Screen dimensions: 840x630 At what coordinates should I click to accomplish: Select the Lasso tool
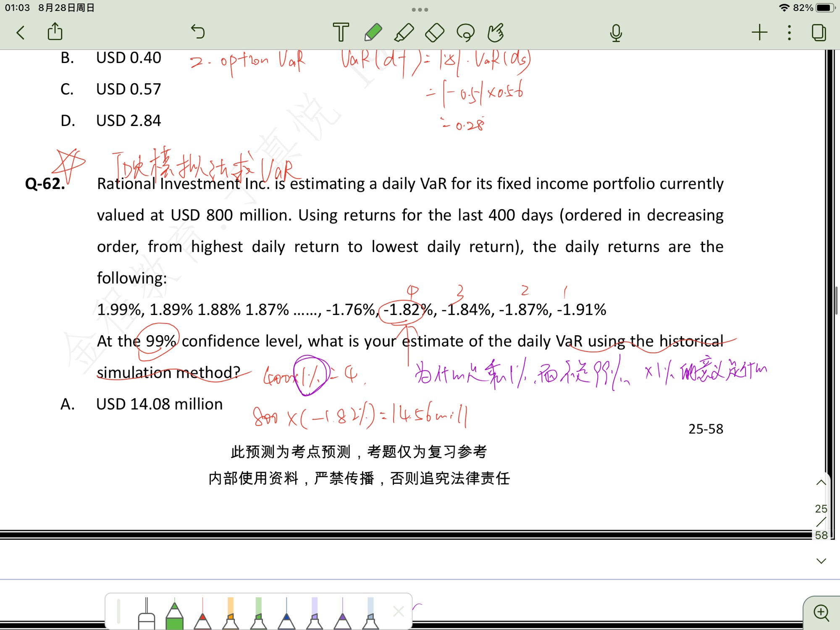pyautogui.click(x=465, y=32)
